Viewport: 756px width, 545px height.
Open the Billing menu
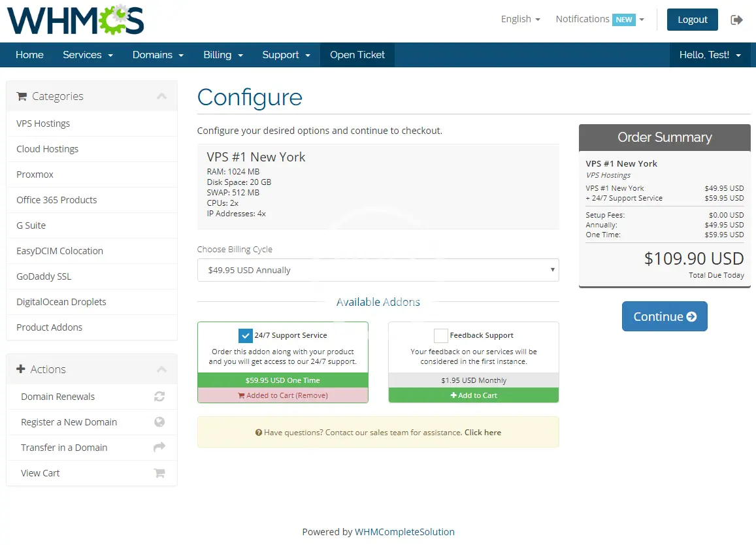223,55
